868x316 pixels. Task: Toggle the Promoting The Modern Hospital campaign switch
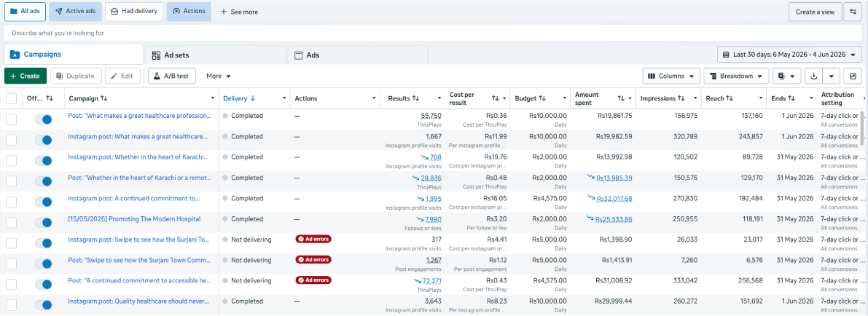tap(43, 222)
